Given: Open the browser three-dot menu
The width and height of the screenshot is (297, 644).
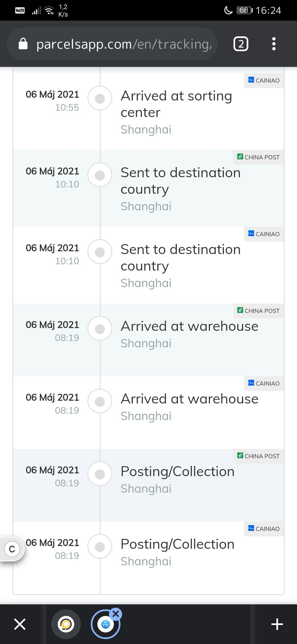Looking at the screenshot, I should tap(274, 44).
